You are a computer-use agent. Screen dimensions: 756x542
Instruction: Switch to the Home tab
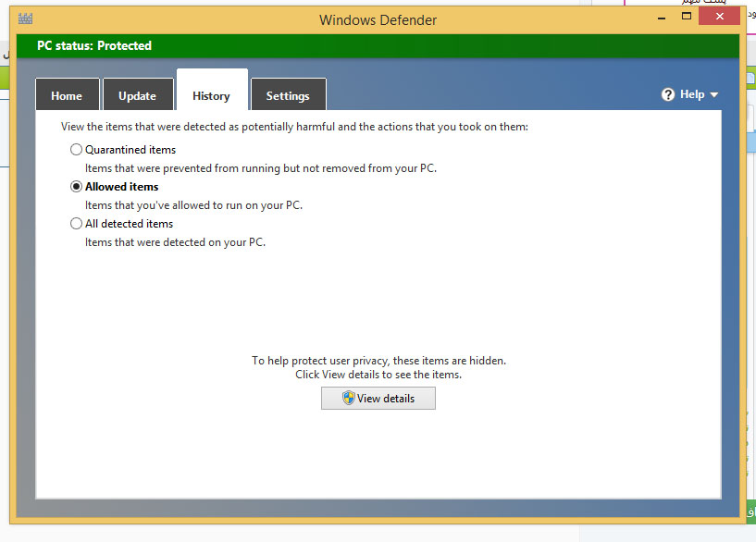67,95
